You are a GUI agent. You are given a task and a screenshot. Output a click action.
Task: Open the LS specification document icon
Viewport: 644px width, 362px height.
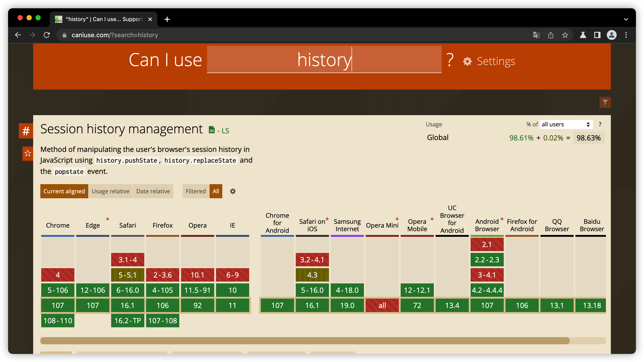pos(212,130)
